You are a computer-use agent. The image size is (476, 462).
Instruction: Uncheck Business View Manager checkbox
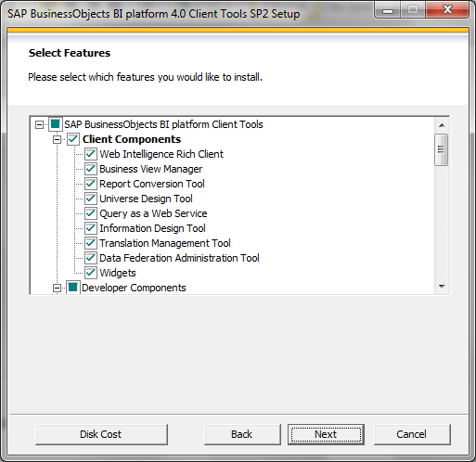(91, 169)
